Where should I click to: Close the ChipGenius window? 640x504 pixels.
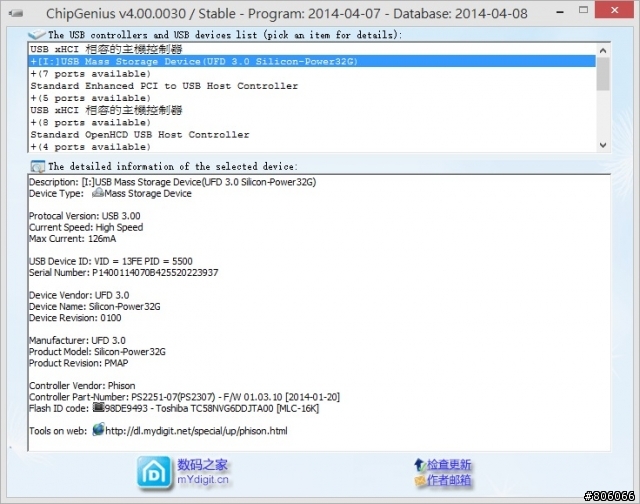coord(615,11)
